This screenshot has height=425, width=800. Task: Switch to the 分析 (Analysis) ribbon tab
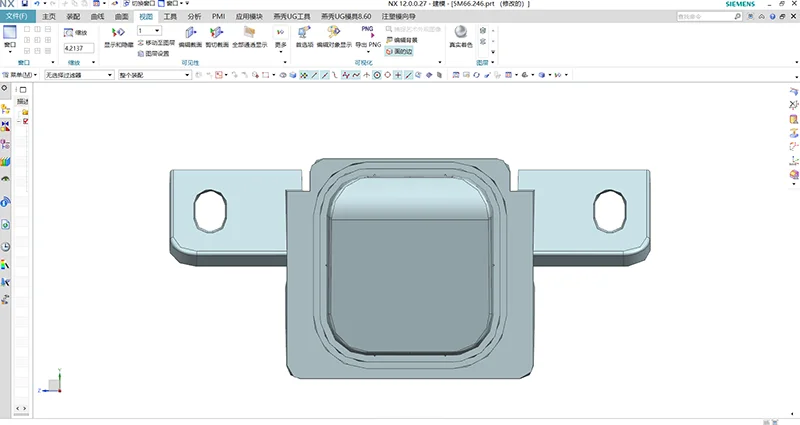pos(194,16)
